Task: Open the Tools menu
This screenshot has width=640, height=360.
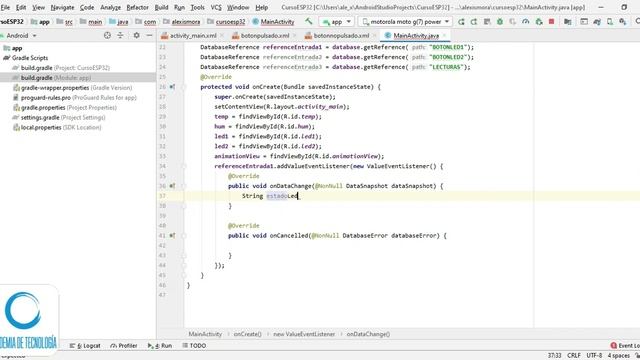Action: click(x=198, y=7)
